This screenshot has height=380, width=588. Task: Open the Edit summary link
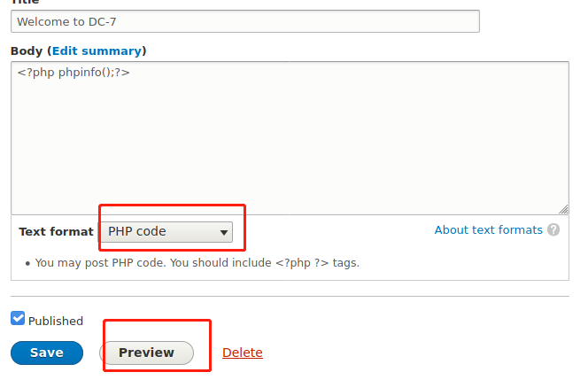coord(97,51)
